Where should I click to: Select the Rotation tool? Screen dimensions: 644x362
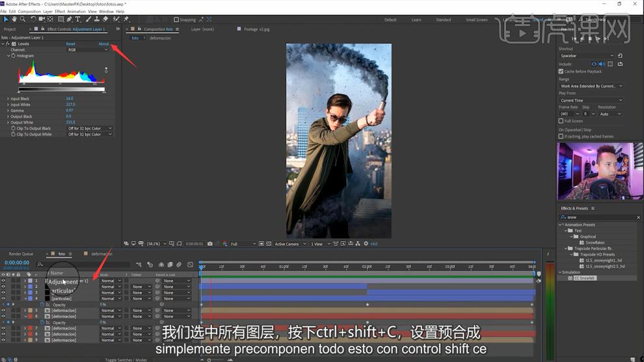pos(33,19)
